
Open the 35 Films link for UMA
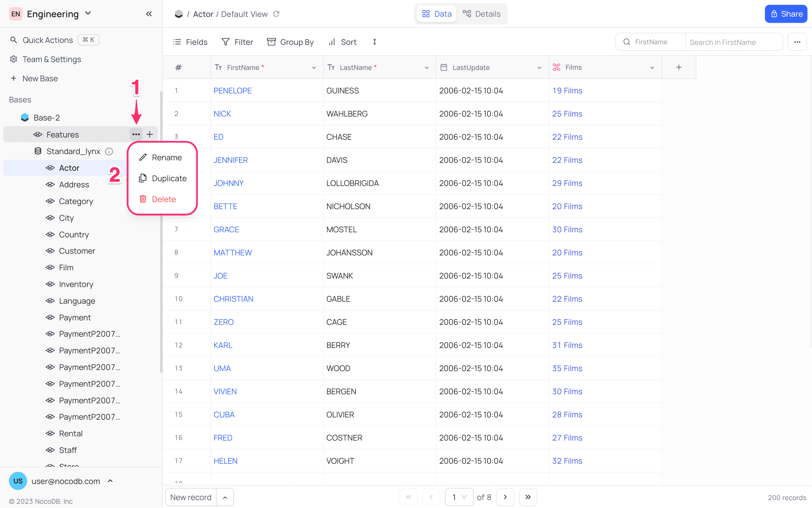[x=567, y=368]
